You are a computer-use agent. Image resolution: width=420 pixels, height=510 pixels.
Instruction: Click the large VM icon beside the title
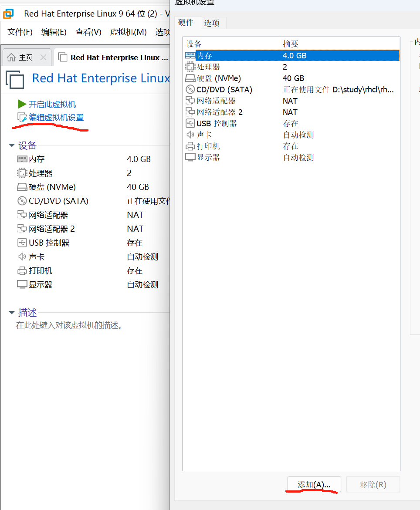coord(15,79)
